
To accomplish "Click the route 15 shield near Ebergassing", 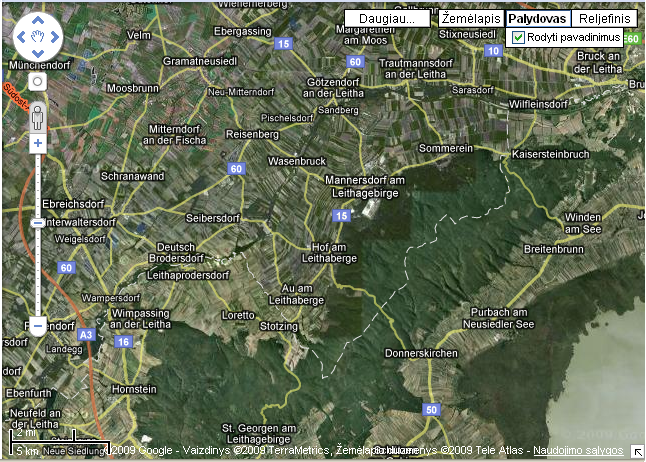I will pyautogui.click(x=283, y=43).
